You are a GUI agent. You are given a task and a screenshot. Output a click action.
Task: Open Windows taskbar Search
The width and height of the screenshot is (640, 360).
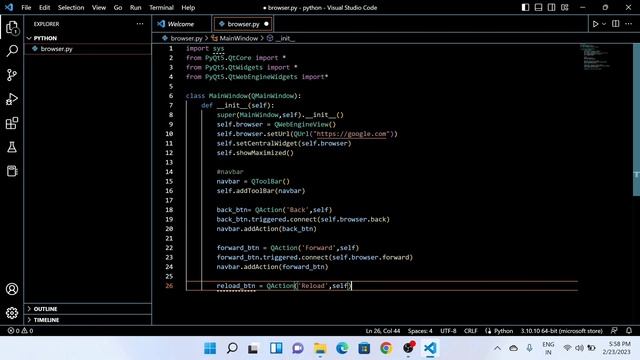pyautogui.click(x=232, y=348)
